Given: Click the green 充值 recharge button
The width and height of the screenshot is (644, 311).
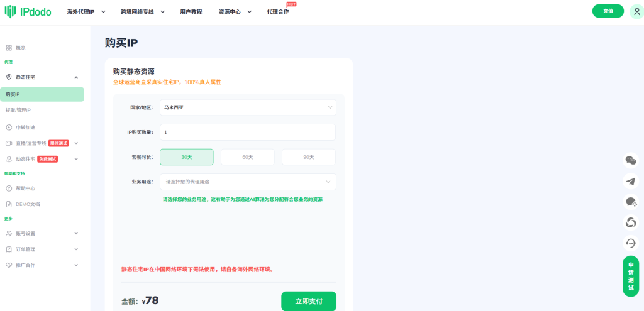Looking at the screenshot, I should (608, 11).
